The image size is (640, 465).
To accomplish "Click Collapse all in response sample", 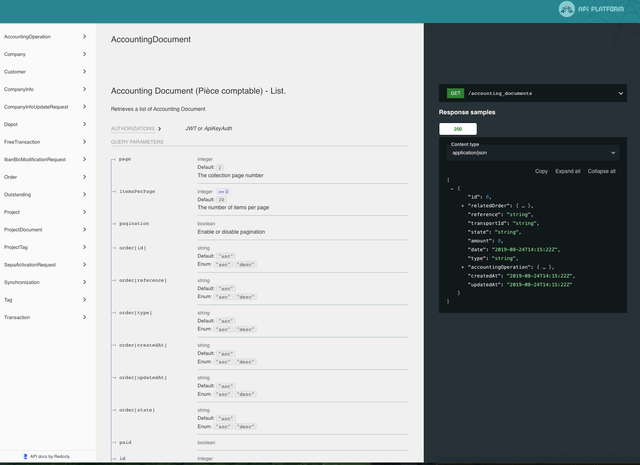I will click(601, 171).
